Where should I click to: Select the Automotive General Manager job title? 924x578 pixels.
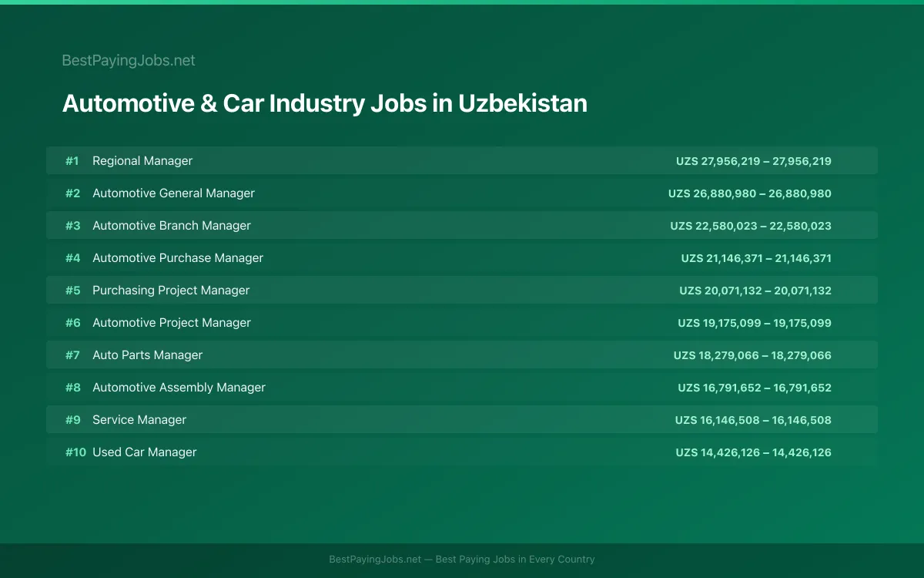point(173,193)
